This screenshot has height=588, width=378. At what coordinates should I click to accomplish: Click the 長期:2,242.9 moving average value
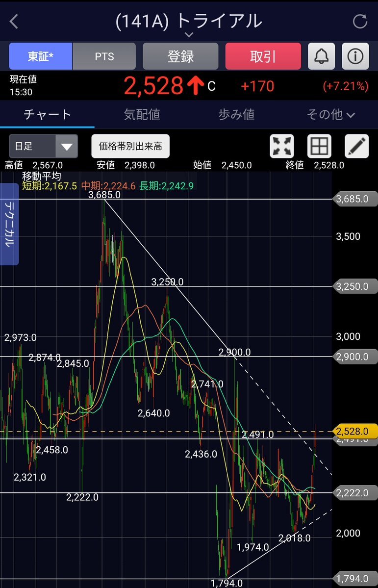(x=167, y=186)
